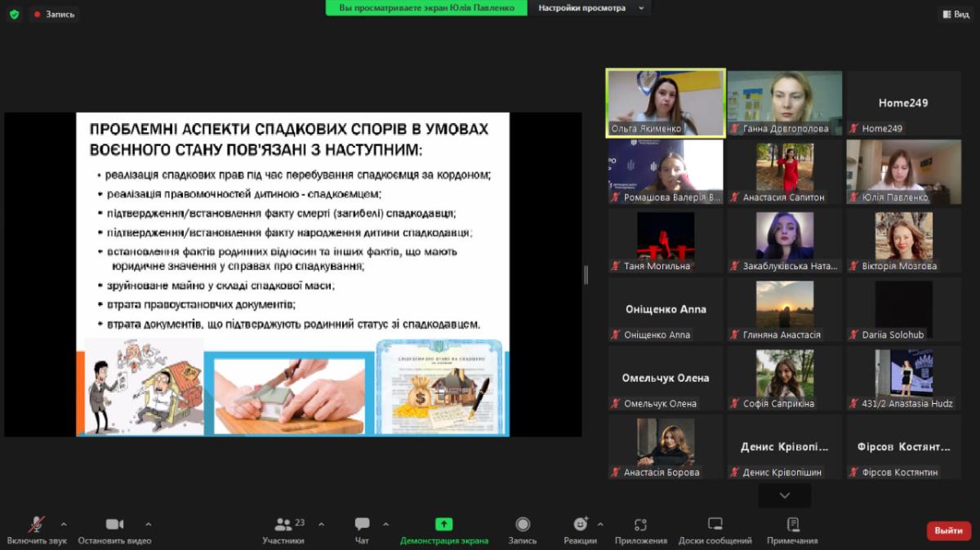Click muted mic icon beside Dariia Solohub

pyautogui.click(x=854, y=335)
